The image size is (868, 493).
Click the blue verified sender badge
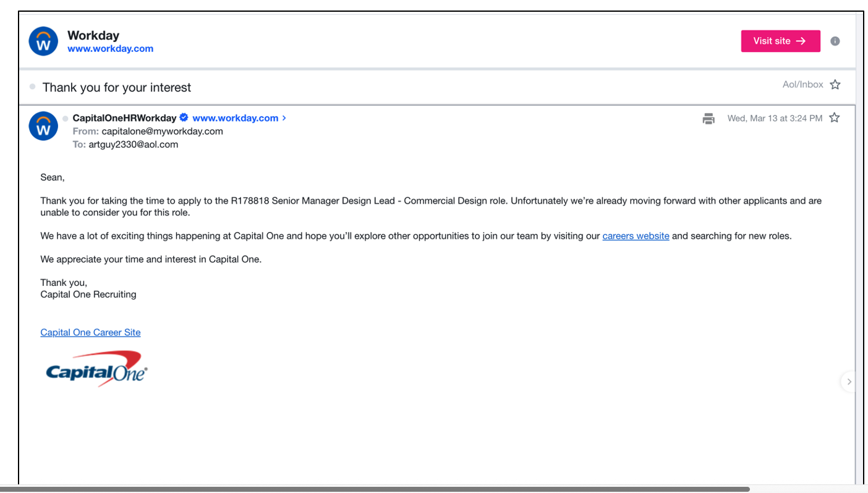[184, 118]
